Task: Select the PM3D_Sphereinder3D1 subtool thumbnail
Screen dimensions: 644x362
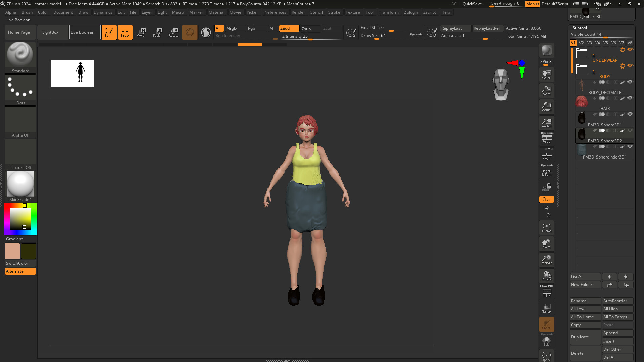Action: pos(582,150)
